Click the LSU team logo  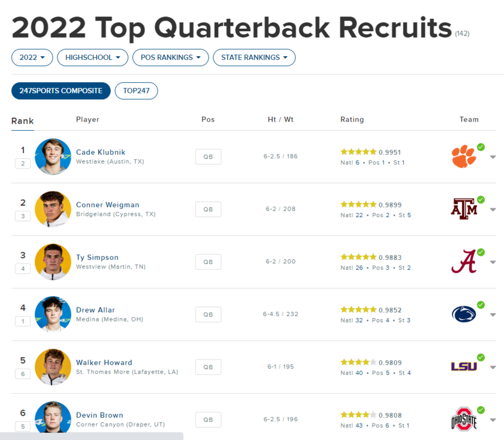464,367
